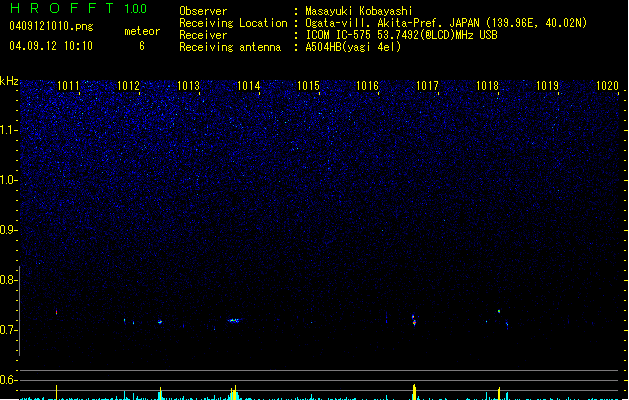Viewport: 629px width, 400px height.
Task: Click the kHz axis unit label
Action: click(9, 81)
